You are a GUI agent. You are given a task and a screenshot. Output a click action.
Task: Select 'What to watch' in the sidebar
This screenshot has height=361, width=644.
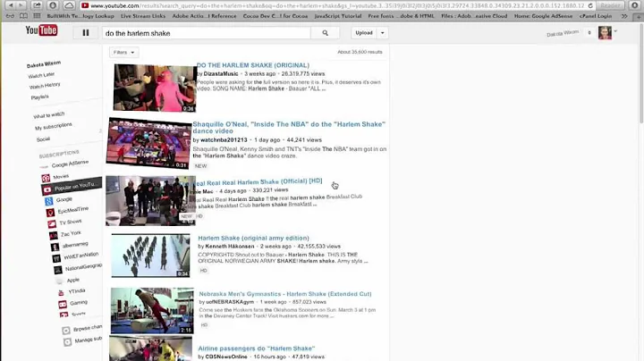point(49,115)
